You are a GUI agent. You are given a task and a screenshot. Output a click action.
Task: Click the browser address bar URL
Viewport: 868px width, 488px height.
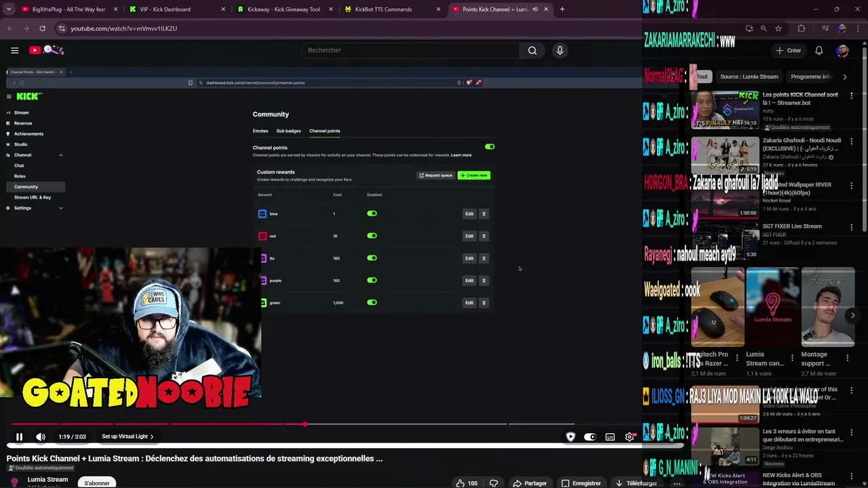pyautogui.click(x=124, y=28)
